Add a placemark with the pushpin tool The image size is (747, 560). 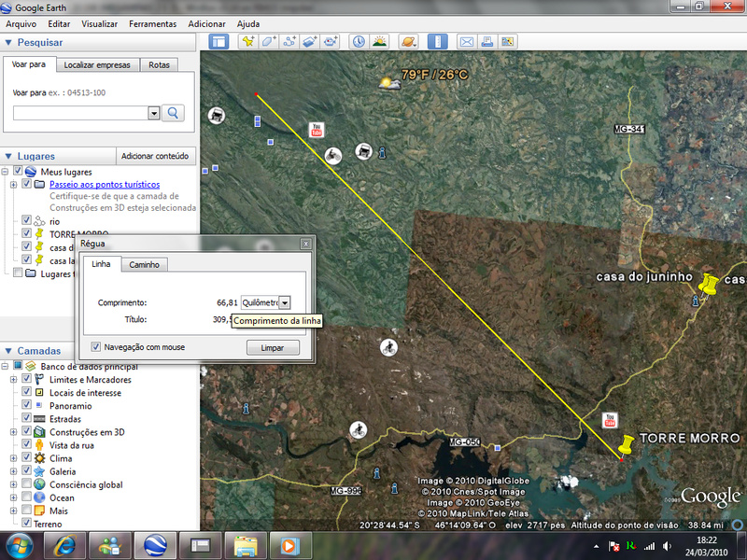point(248,42)
